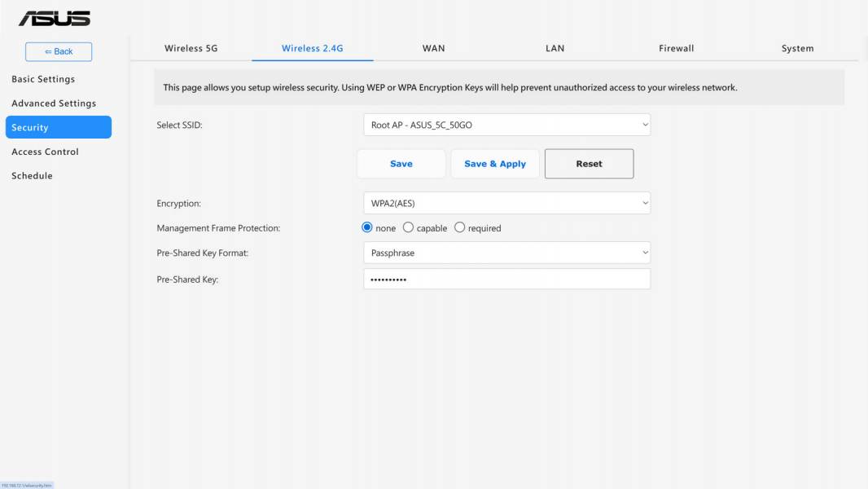The image size is (868, 489).
Task: Select the Security sidebar item
Action: 59,127
